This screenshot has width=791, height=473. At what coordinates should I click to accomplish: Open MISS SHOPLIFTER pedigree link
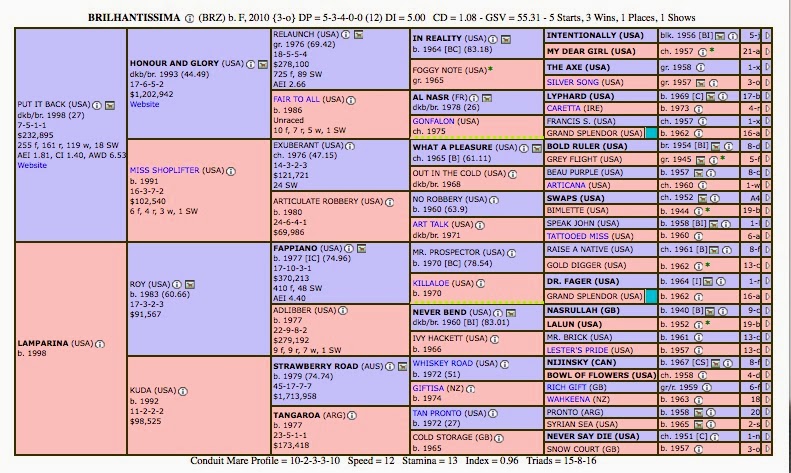164,170
